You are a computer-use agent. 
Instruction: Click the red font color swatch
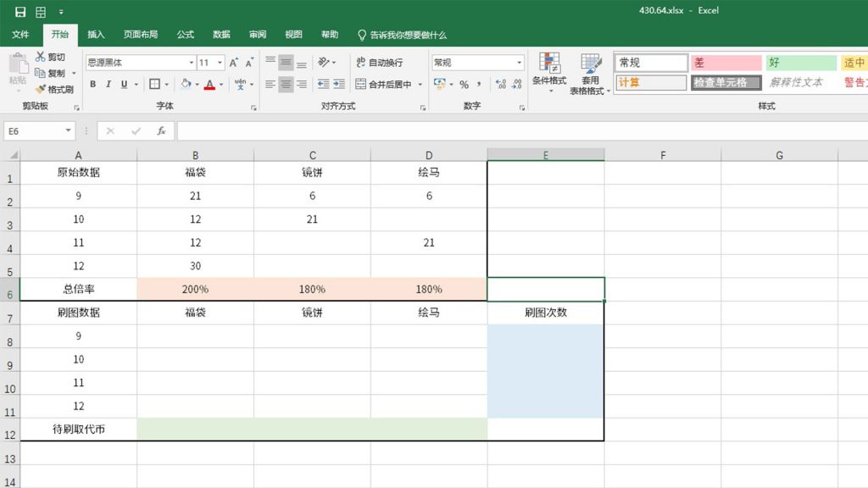(209, 84)
